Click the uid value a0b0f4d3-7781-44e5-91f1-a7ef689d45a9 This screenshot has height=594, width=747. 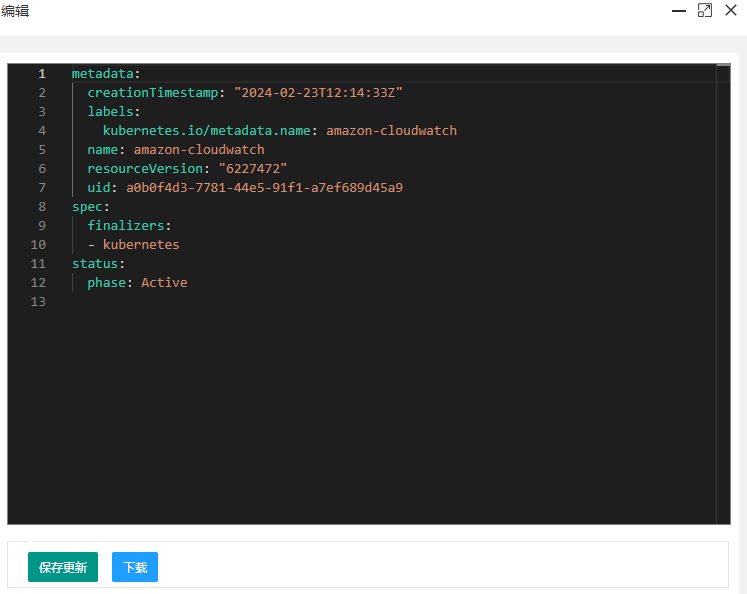click(x=264, y=188)
